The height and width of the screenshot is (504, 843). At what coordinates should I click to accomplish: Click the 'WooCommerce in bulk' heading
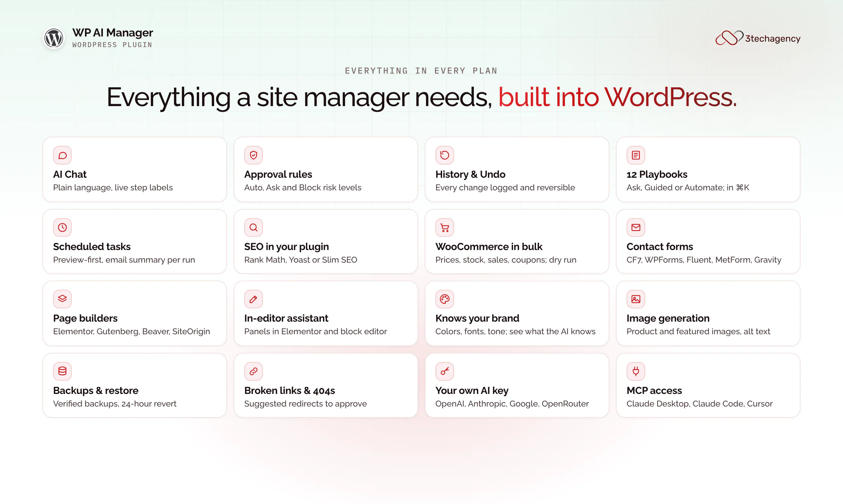click(x=489, y=247)
